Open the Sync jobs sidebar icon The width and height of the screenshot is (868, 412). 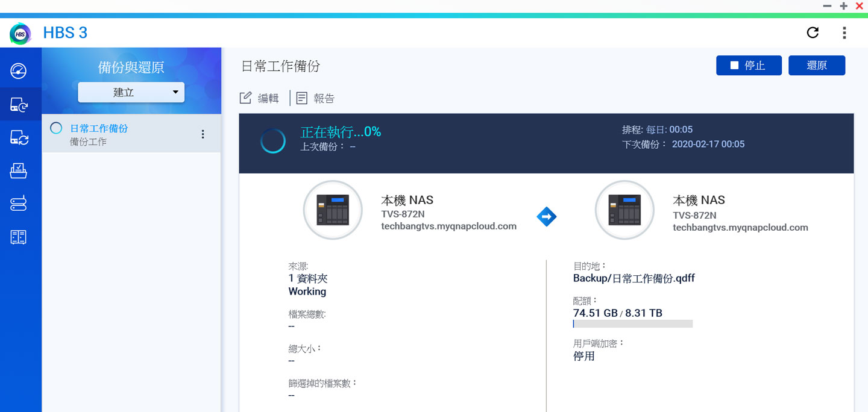point(19,137)
